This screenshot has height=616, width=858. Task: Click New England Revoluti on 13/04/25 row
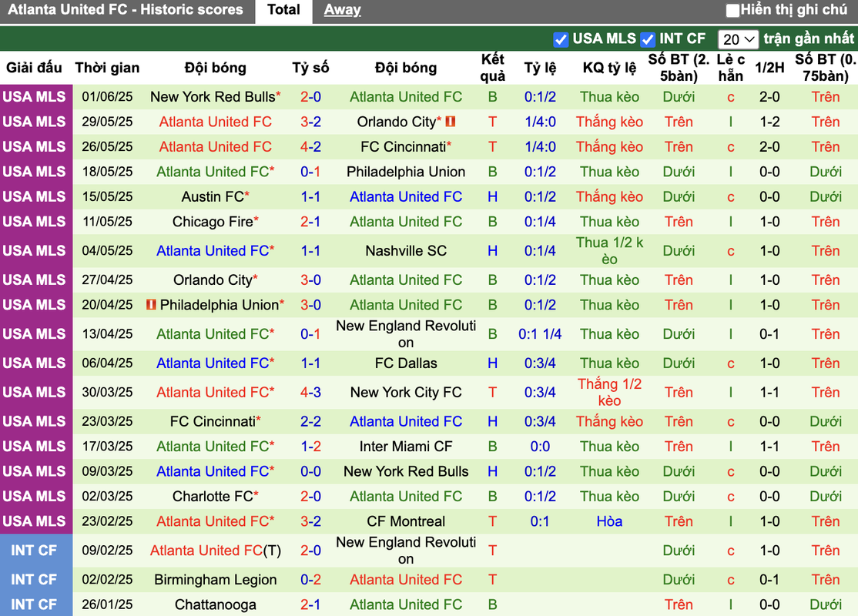click(x=406, y=333)
